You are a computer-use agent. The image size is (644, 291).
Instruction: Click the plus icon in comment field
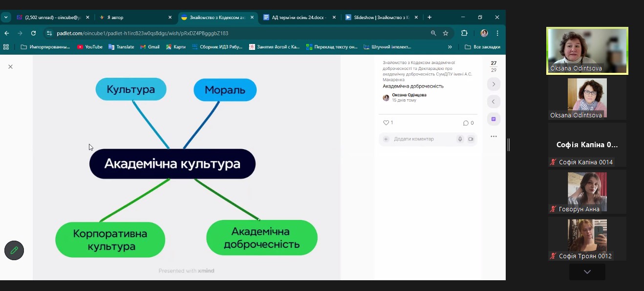coord(386,139)
